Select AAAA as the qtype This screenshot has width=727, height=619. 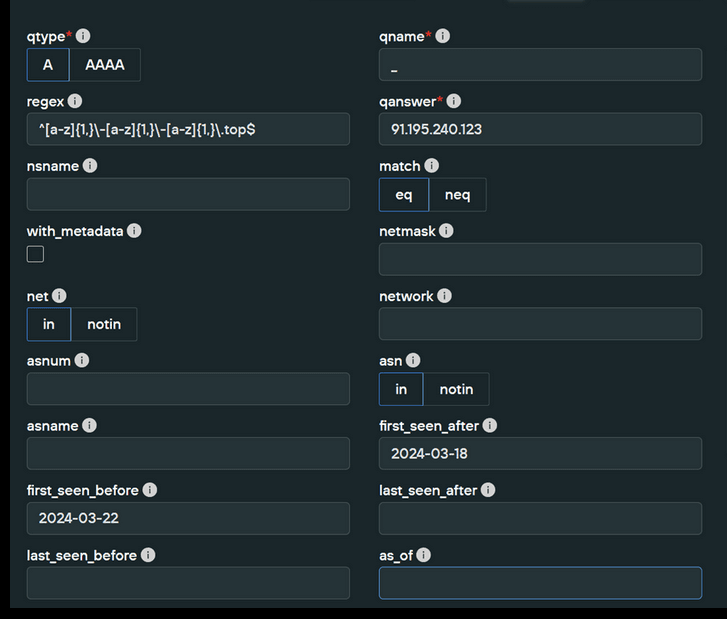click(105, 65)
